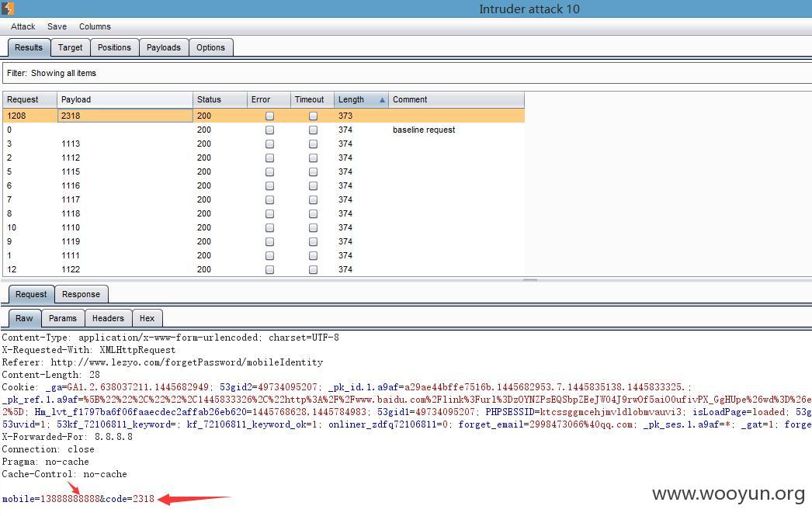Select the row with payload 1110
The width and height of the screenshot is (812, 516).
point(264,227)
